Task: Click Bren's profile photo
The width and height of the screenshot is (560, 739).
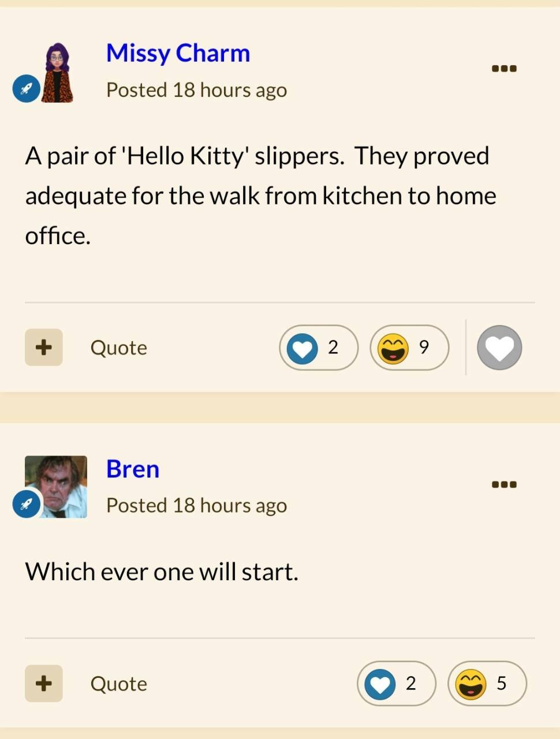Action: [56, 487]
